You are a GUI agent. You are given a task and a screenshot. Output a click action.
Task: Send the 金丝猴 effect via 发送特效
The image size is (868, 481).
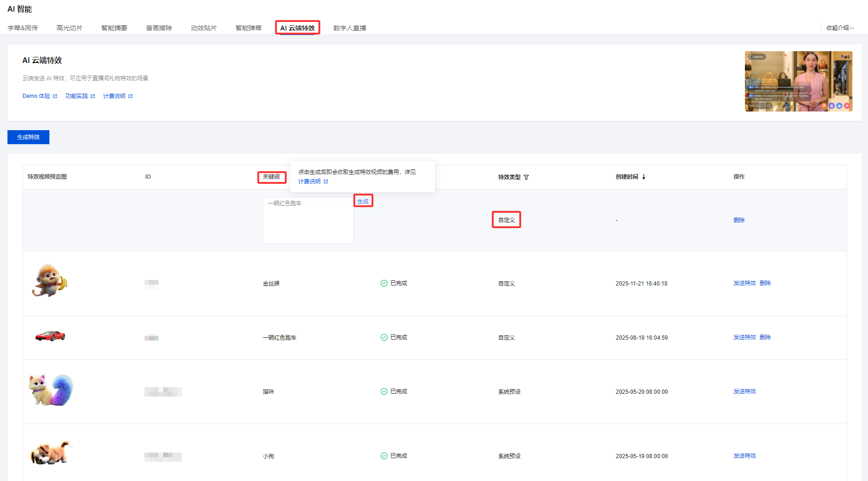click(x=744, y=283)
